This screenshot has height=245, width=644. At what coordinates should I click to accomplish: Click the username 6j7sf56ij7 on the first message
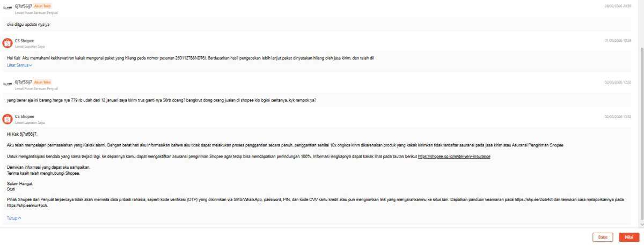(23, 6)
